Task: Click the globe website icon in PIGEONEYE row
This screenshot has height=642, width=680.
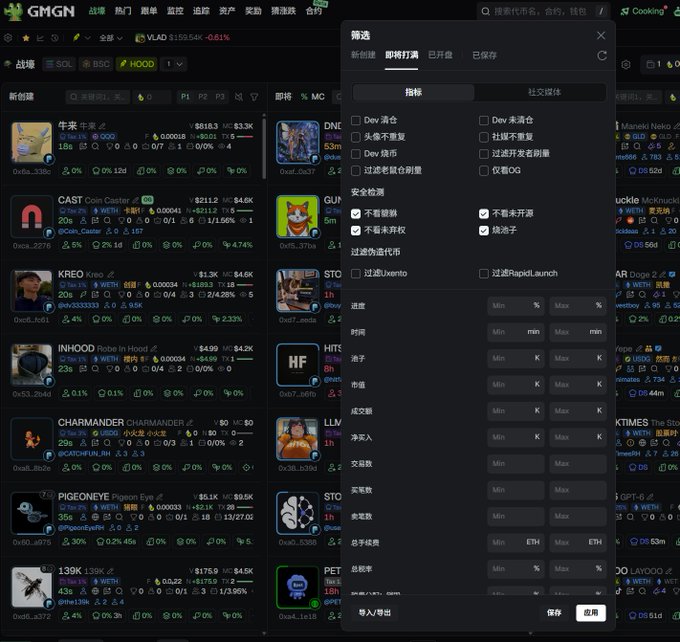Action: point(95,517)
